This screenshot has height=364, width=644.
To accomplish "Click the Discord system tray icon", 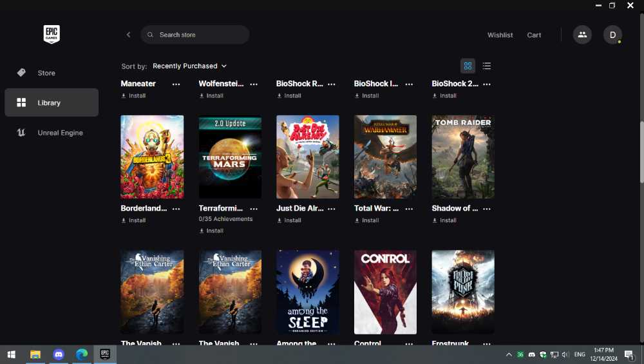I will [531, 354].
